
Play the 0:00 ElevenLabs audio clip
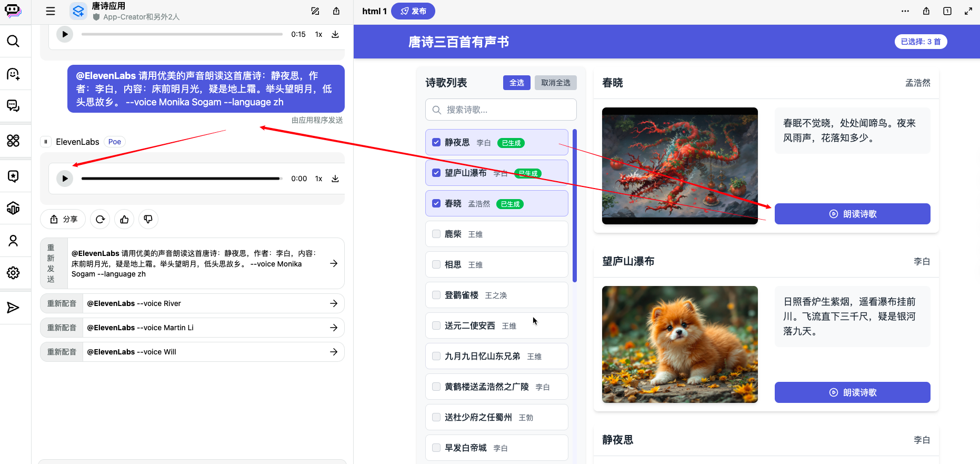(x=65, y=179)
